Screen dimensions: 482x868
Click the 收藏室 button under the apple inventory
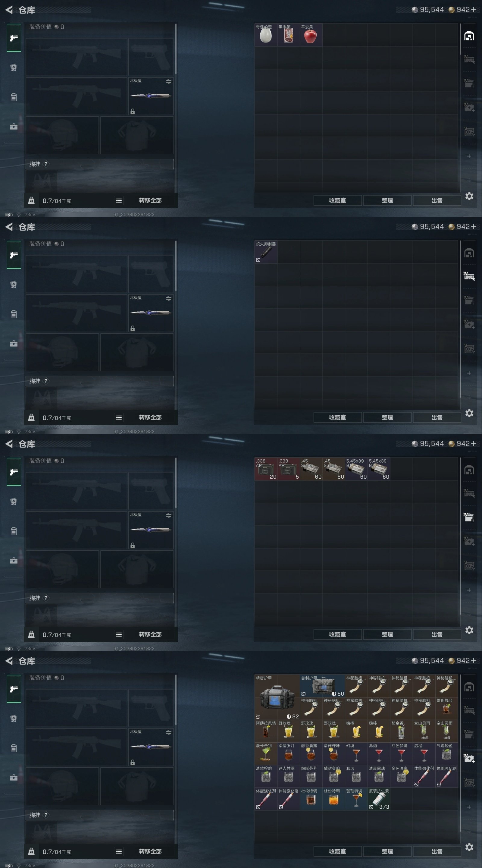point(337,200)
